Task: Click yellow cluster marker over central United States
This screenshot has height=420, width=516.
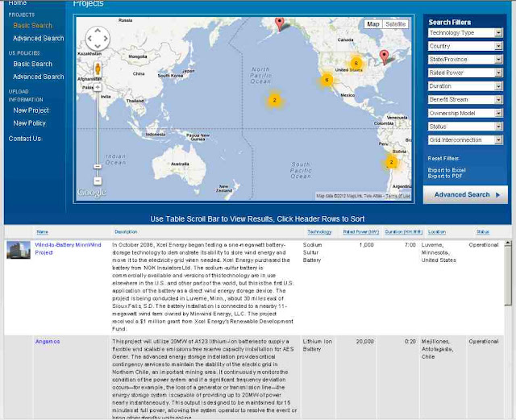Action: click(356, 63)
